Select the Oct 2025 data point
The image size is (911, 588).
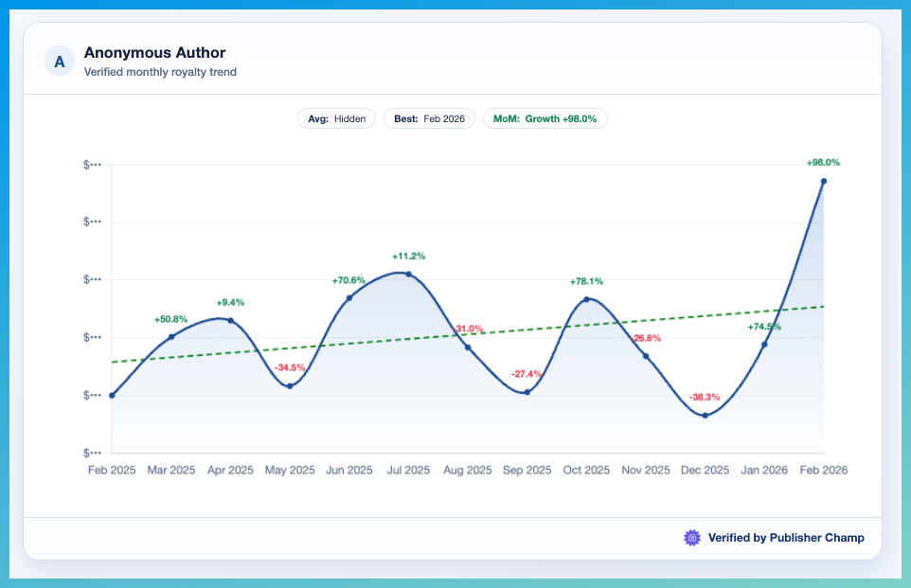[x=586, y=297]
